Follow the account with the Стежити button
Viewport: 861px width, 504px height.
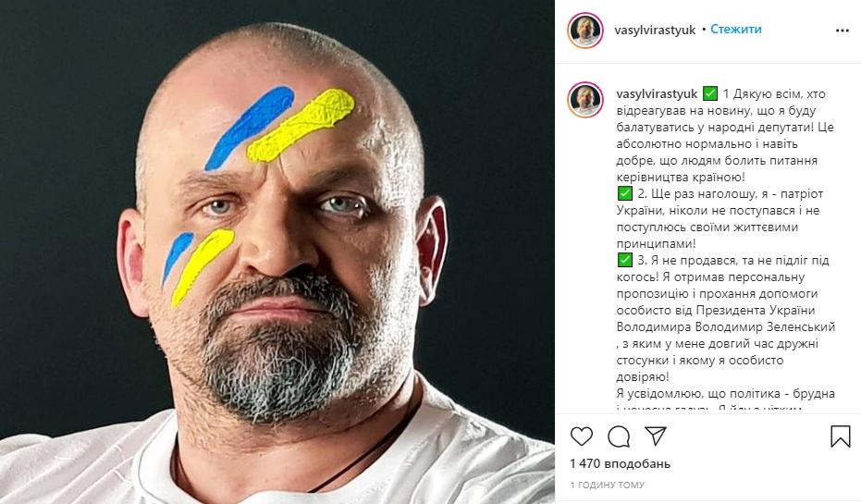735,30
